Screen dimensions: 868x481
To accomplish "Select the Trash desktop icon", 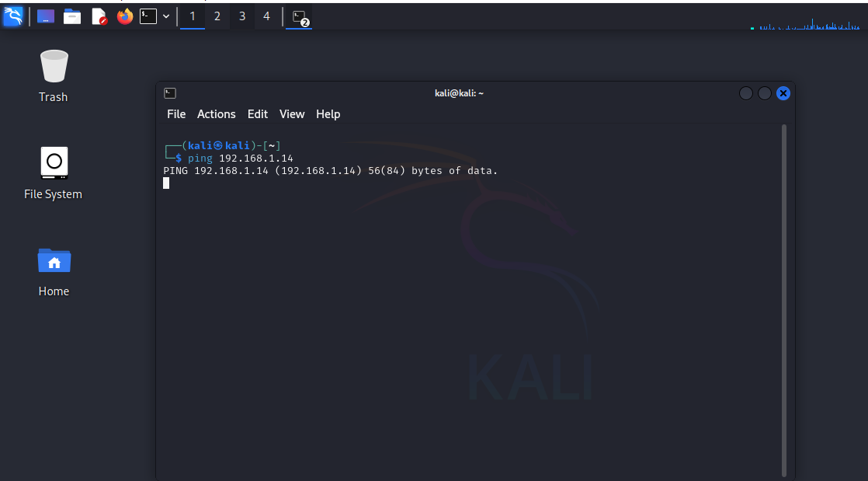I will [x=54, y=76].
